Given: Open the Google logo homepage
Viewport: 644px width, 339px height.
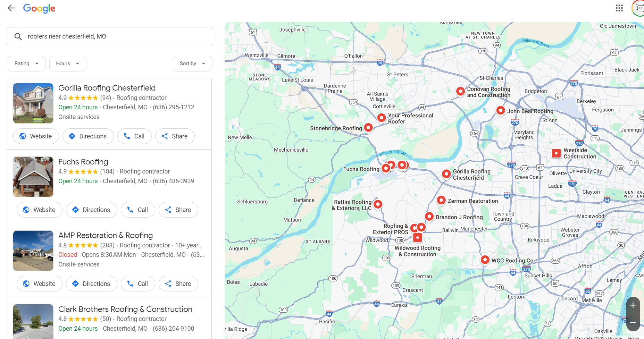Looking at the screenshot, I should click(39, 8).
